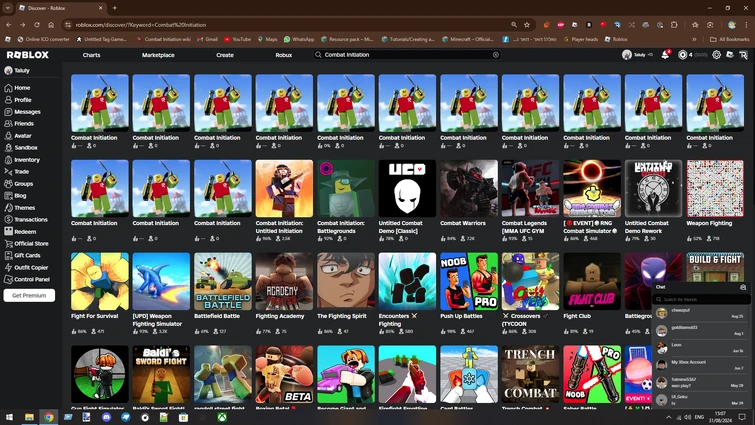Screen dimensions: 755x425
Task: Click the Roblox logo
Action: coord(27,55)
